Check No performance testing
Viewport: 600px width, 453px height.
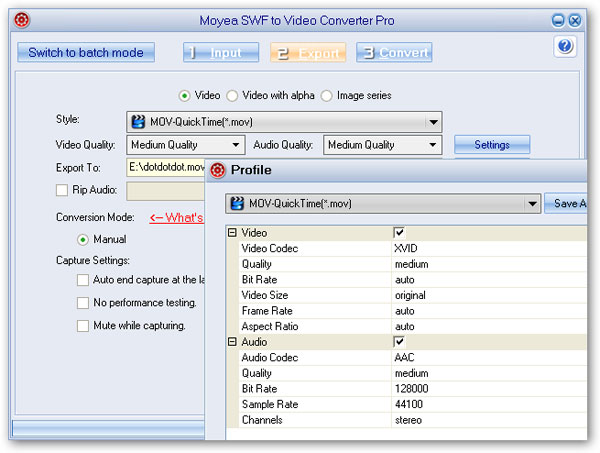83,303
